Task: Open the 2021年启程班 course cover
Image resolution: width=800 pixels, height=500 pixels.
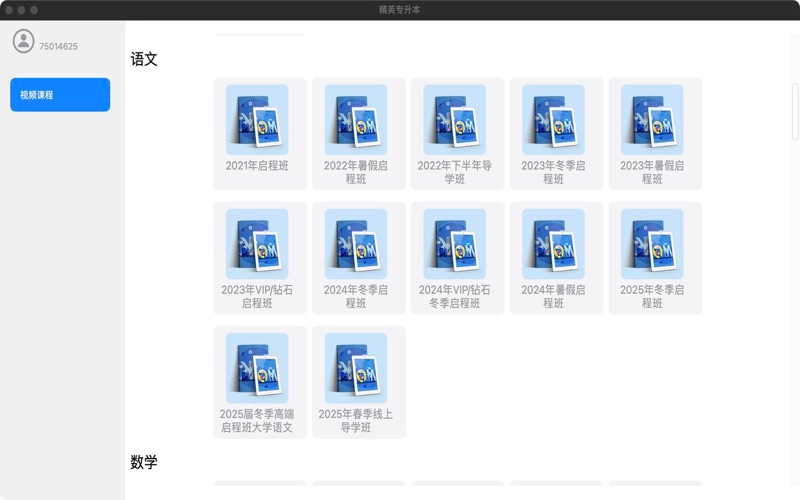Action: 257,119
